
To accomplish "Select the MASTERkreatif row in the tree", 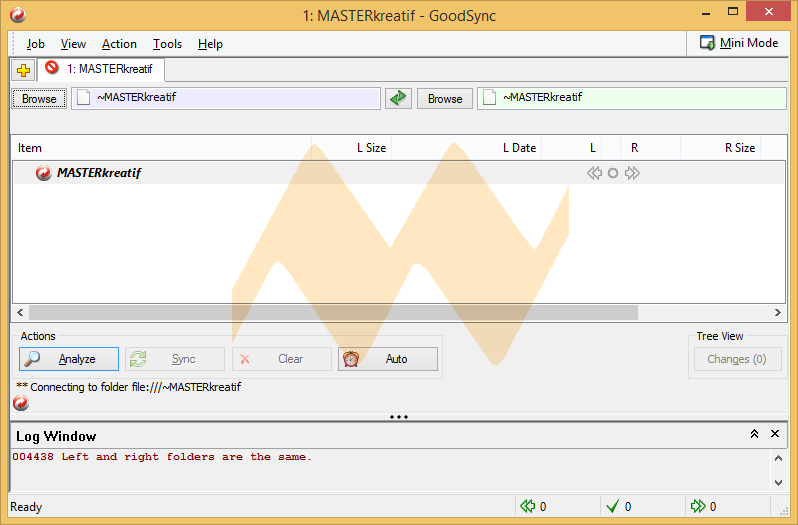I will [399, 173].
